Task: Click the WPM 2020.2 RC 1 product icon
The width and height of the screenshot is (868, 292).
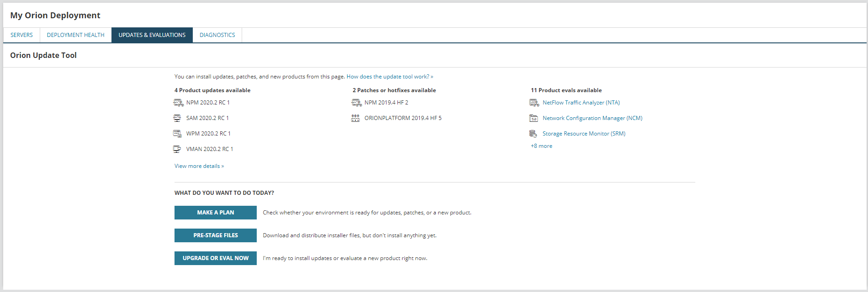Action: coord(177,134)
